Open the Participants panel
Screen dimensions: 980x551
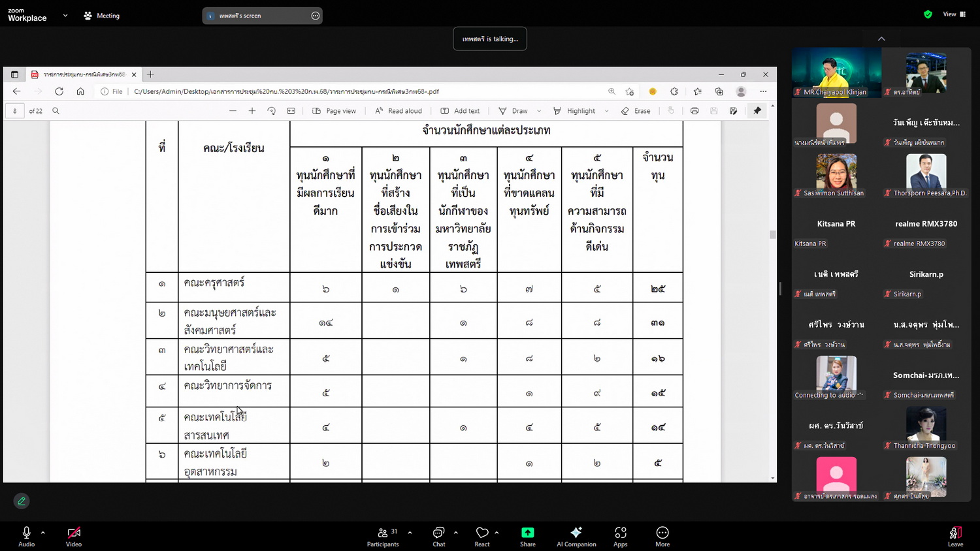[383, 537]
